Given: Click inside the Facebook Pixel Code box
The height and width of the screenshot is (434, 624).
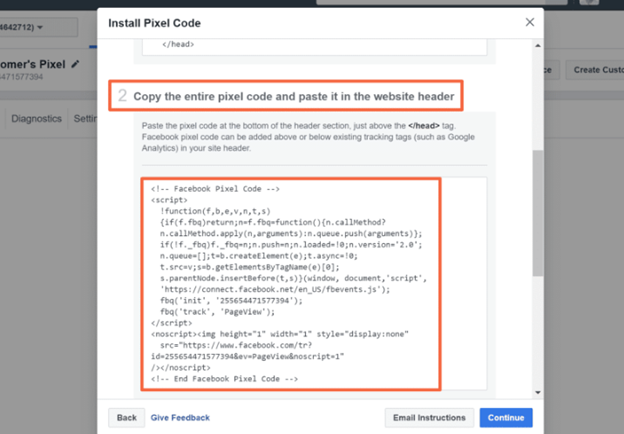Looking at the screenshot, I should point(291,284).
